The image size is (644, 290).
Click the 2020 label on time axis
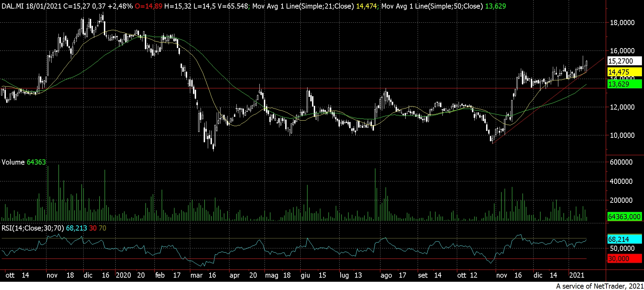[124, 275]
